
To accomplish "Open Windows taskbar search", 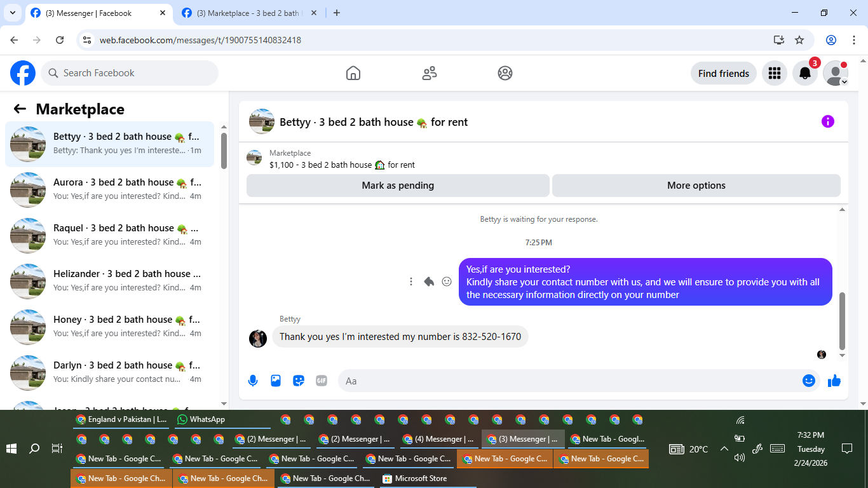I will (x=34, y=449).
